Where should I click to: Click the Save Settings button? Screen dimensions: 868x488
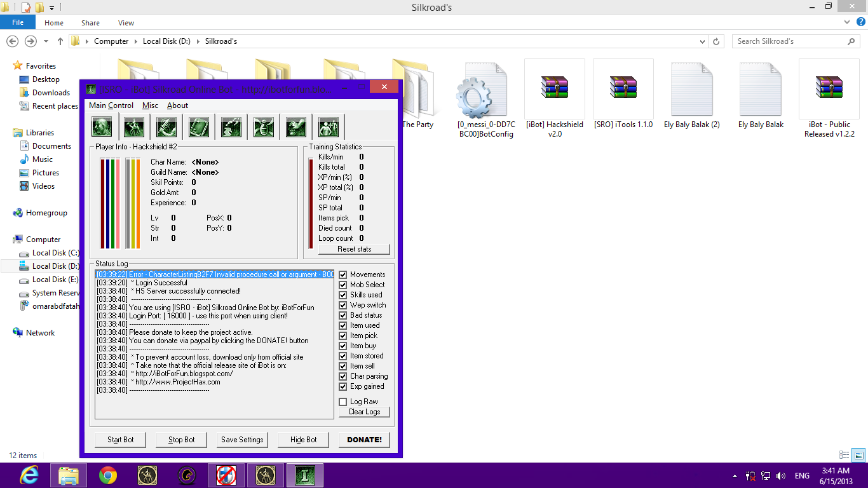(x=242, y=440)
